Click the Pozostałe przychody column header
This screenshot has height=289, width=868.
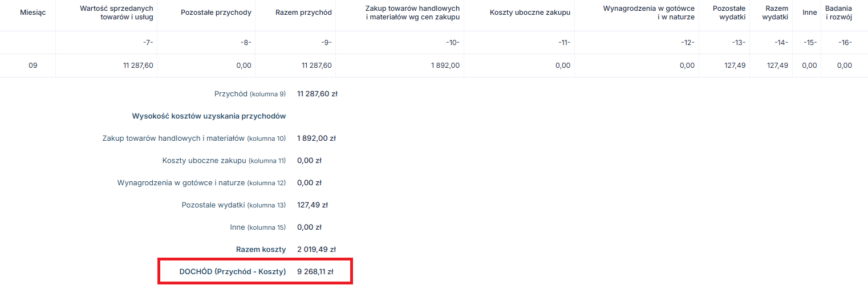(216, 13)
